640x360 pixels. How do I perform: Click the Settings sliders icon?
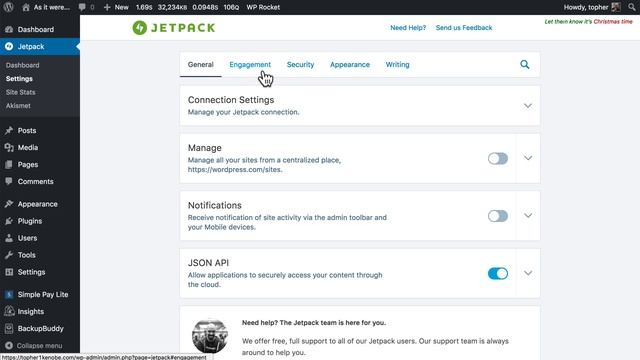(x=9, y=272)
